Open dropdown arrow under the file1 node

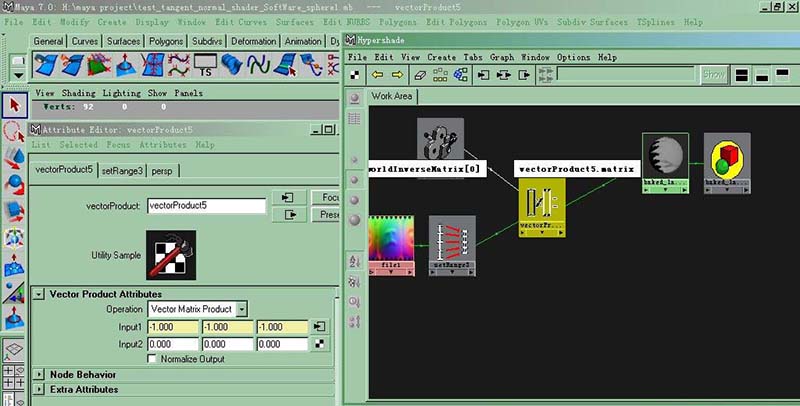(391, 272)
